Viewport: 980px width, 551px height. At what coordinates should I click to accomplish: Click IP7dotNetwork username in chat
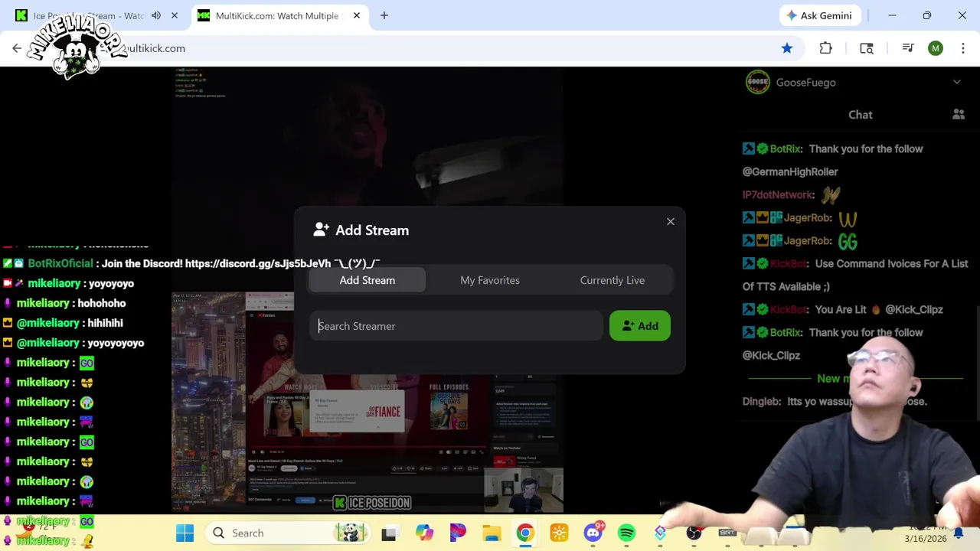pos(777,195)
